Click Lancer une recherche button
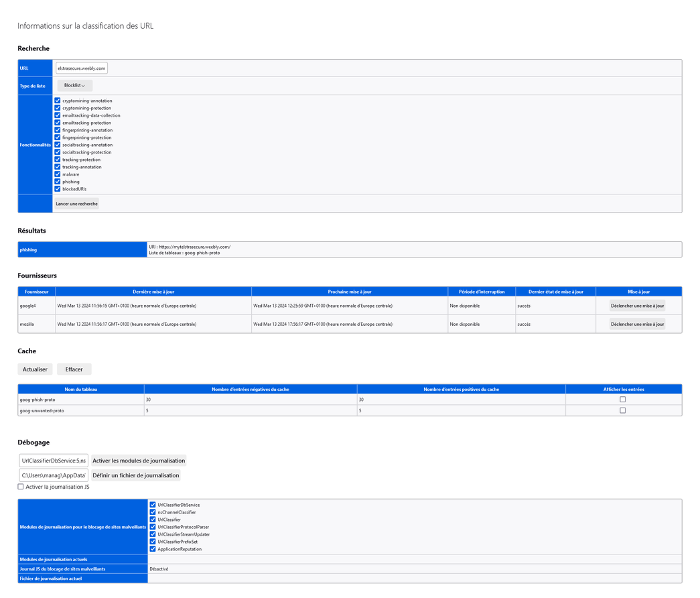 [x=76, y=204]
